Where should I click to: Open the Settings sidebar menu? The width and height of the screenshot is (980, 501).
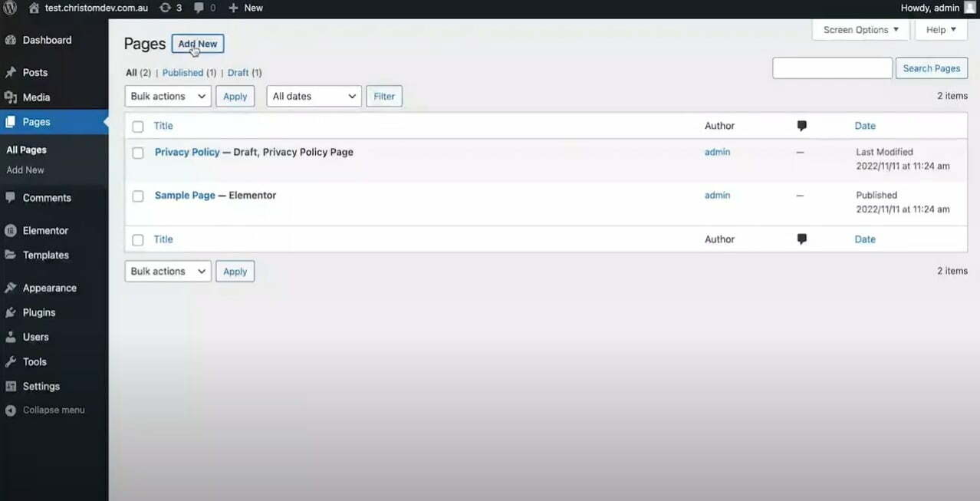(41, 386)
